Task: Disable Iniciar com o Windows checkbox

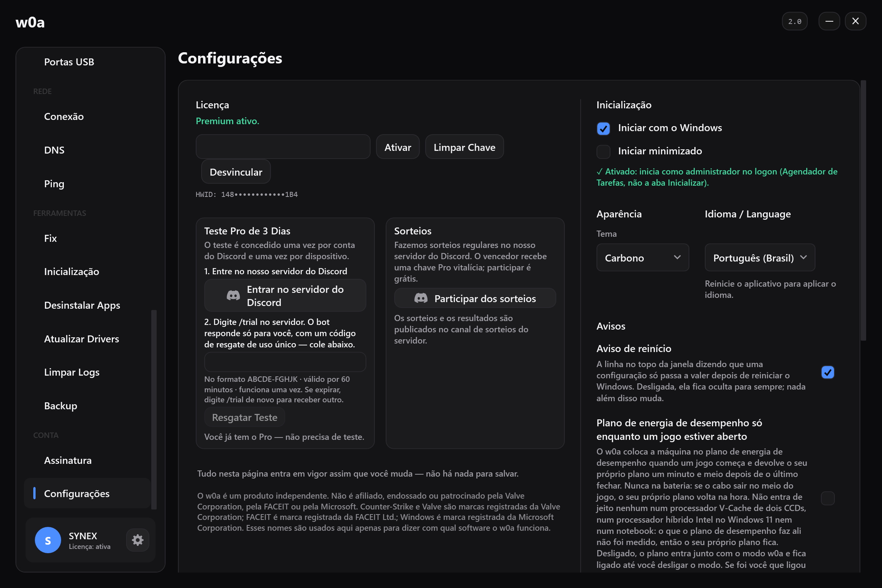Action: tap(603, 128)
